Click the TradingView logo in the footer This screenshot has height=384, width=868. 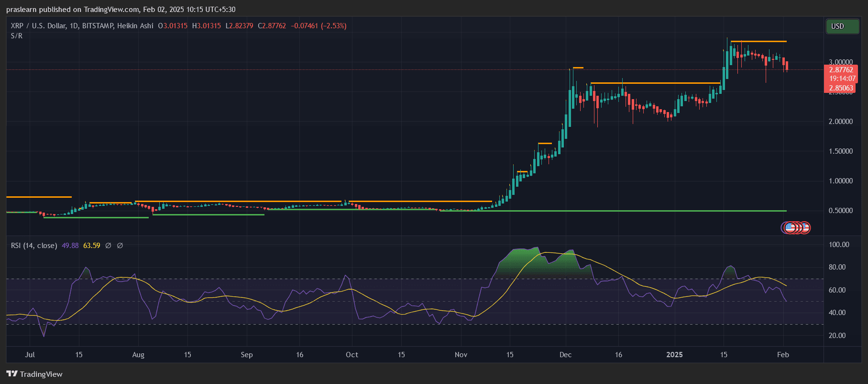(34, 374)
